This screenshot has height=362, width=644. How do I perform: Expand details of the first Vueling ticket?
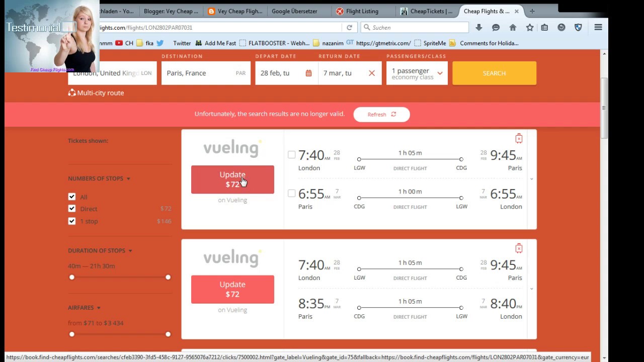[532, 179]
